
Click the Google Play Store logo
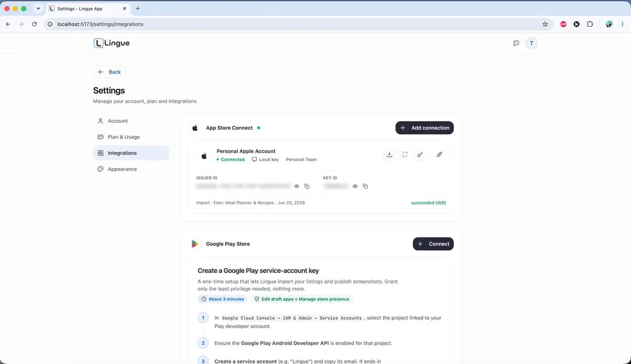click(195, 244)
